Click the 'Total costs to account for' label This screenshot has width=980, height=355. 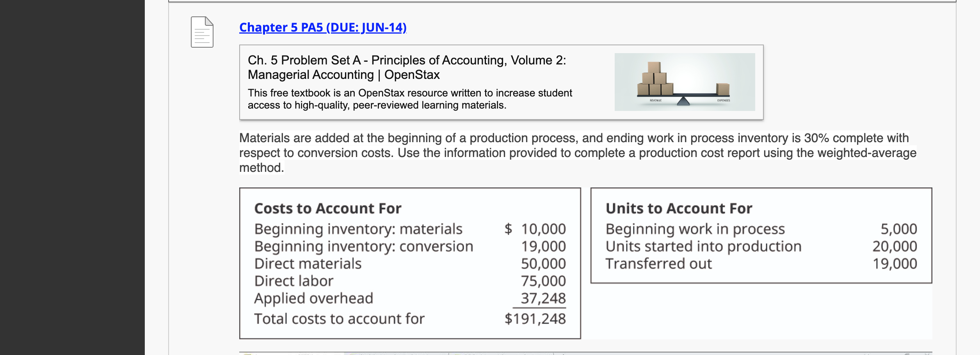click(x=339, y=319)
